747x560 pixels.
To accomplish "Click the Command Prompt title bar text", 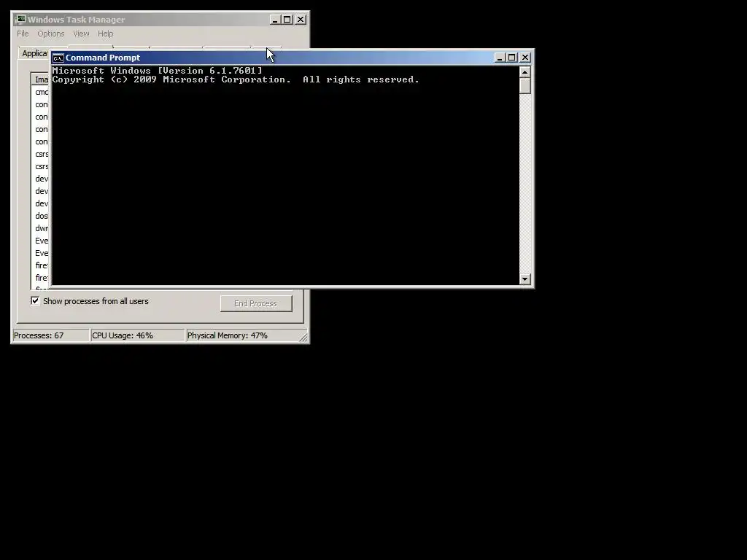I will (103, 58).
